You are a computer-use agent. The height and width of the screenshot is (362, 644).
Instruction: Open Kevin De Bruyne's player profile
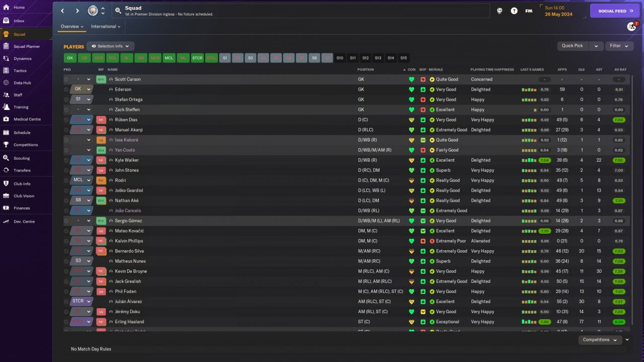(x=131, y=271)
